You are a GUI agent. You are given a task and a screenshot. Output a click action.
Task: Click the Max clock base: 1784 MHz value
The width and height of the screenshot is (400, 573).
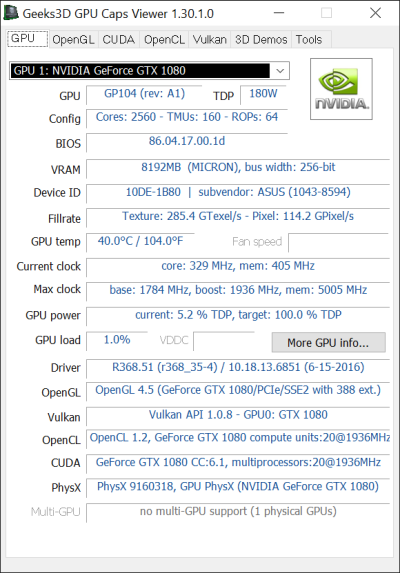pos(238,291)
